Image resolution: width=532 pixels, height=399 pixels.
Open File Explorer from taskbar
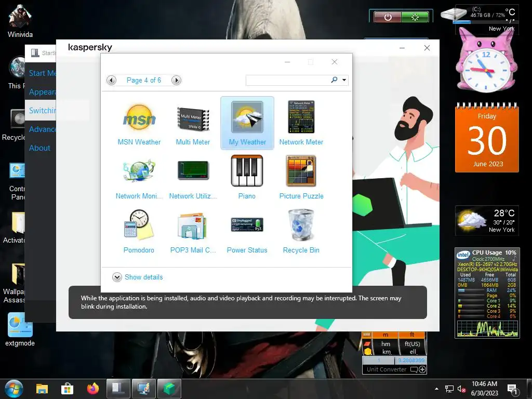[42, 389]
